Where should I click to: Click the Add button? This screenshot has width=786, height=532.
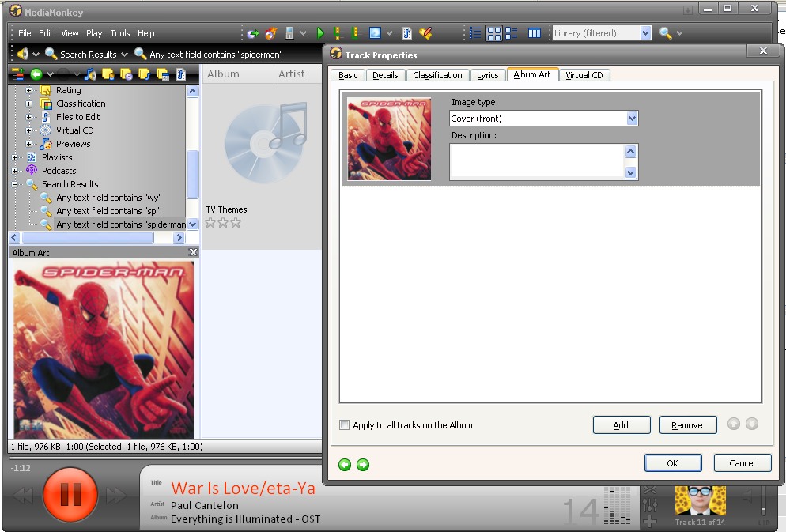(621, 425)
